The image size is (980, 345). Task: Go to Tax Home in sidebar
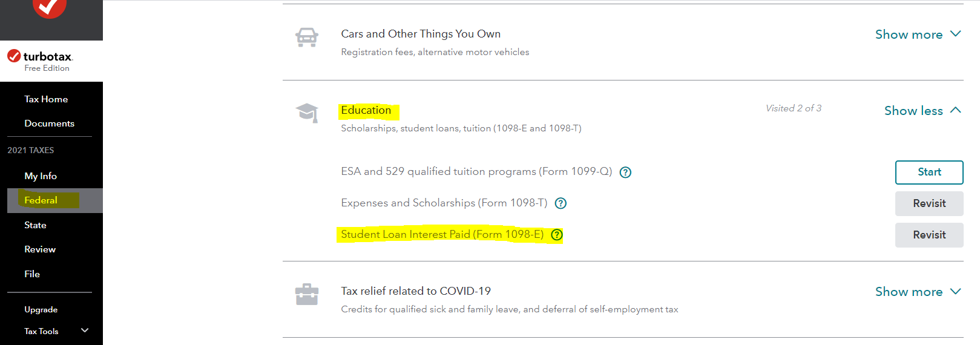[x=46, y=99]
